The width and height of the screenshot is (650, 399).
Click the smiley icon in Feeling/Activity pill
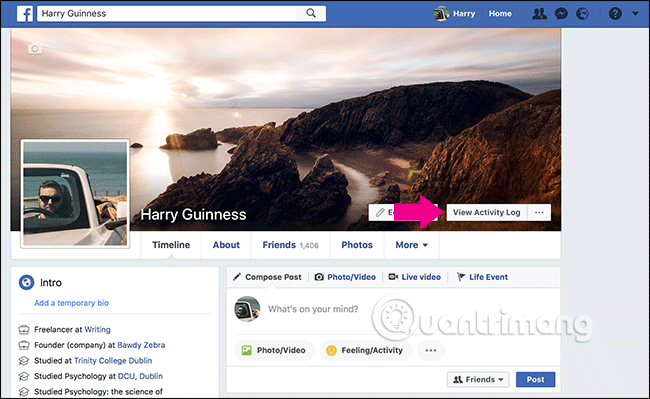point(331,351)
